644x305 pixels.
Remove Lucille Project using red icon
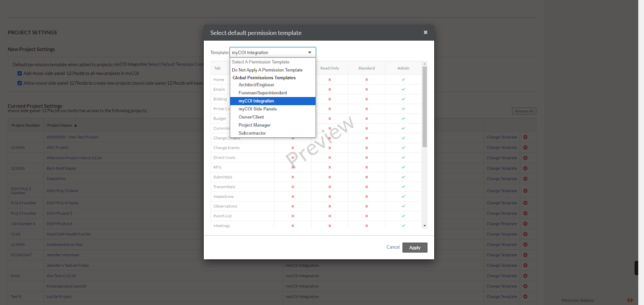[x=525, y=297]
